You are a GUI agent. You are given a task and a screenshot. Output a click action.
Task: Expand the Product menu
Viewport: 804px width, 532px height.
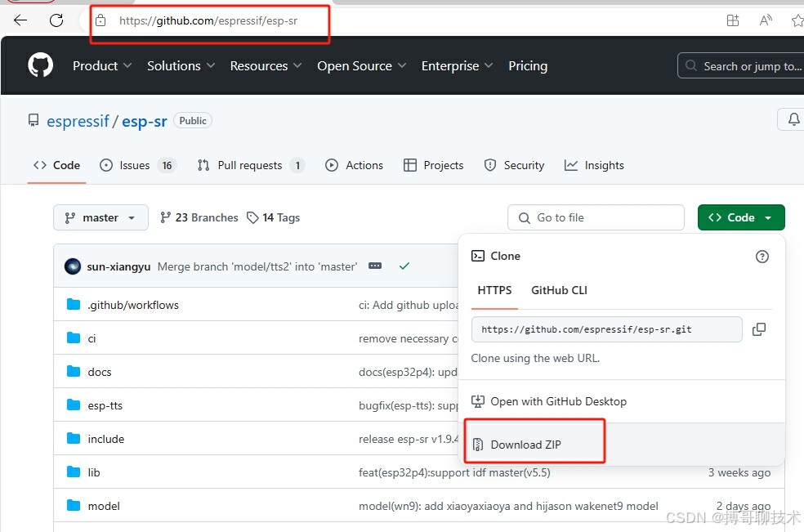[x=102, y=65]
